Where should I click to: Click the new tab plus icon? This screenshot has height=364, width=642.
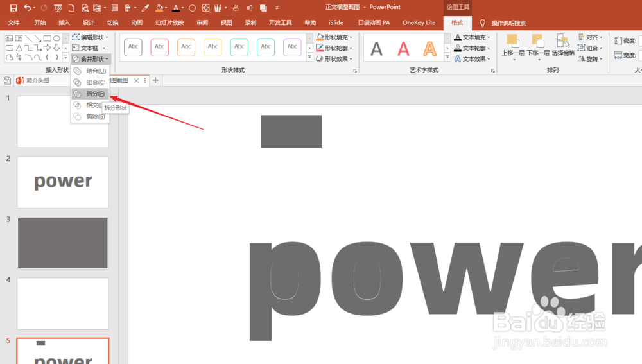click(x=155, y=80)
